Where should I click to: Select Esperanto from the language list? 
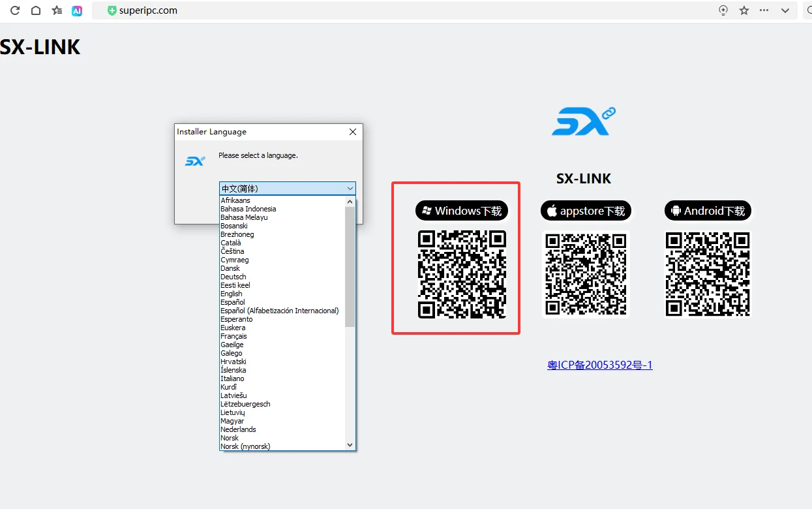click(282, 319)
